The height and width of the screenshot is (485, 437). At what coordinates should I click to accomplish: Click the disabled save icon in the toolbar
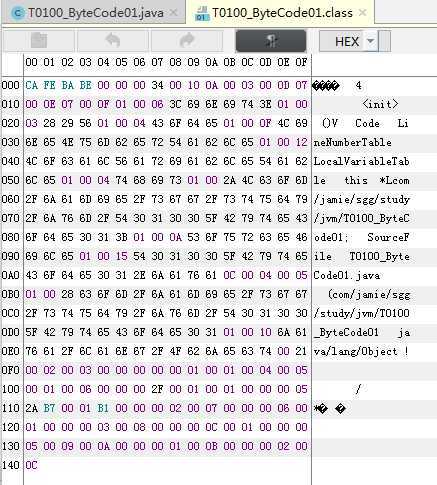coord(39,41)
